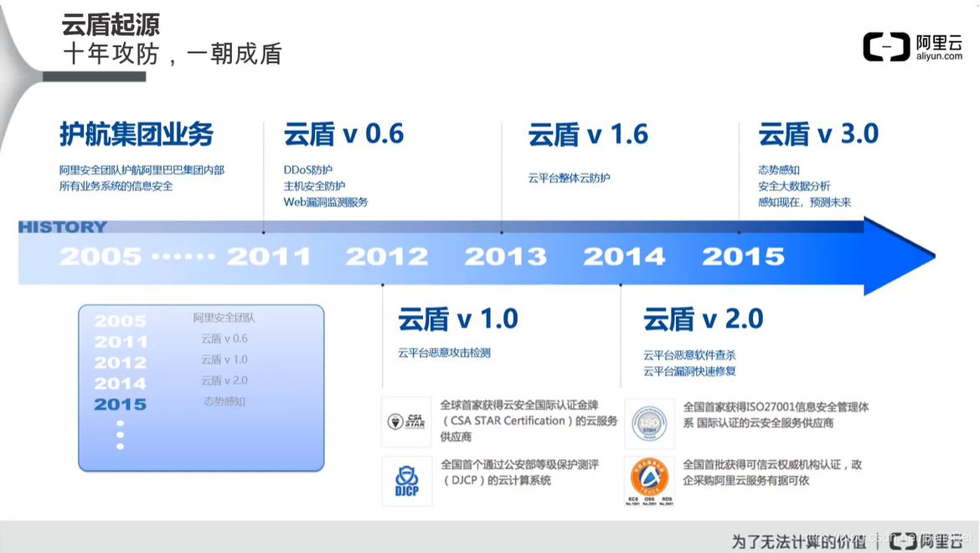Click the text Web漏洞监测服务

pos(326,203)
